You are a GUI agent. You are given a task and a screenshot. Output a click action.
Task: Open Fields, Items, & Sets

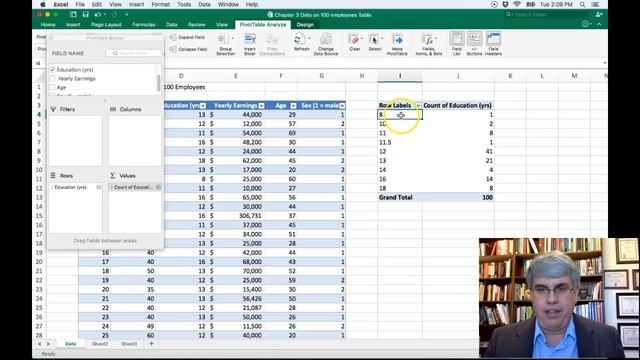[x=429, y=44]
